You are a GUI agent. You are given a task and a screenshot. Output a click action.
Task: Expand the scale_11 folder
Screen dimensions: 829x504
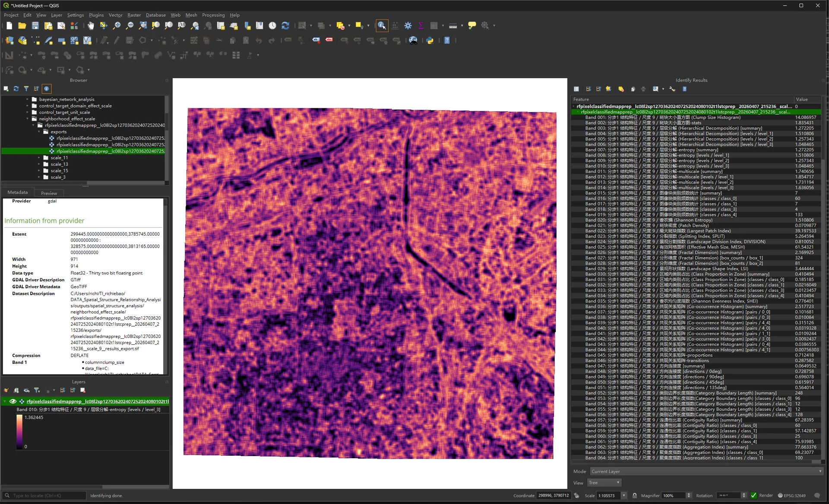[x=39, y=158]
